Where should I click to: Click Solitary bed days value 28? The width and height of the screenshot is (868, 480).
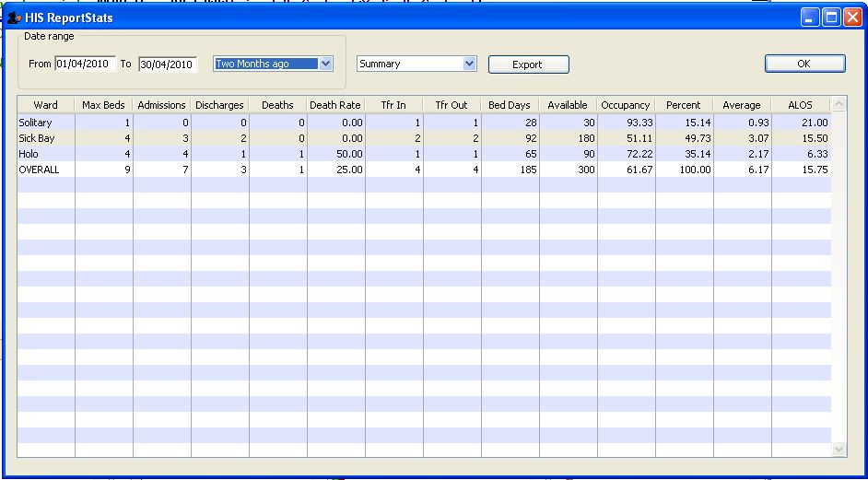(x=532, y=123)
